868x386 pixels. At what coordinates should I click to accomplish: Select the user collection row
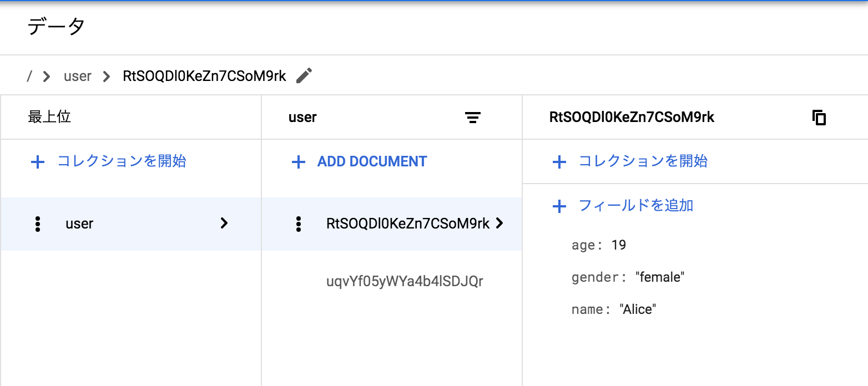(79, 224)
